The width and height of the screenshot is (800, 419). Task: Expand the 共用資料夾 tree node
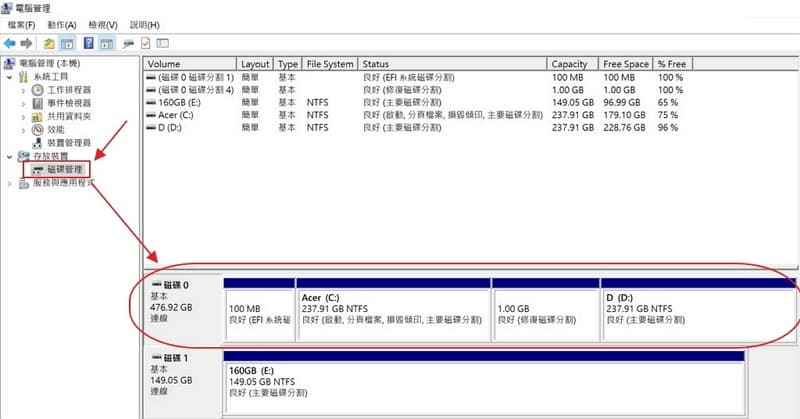(x=23, y=117)
